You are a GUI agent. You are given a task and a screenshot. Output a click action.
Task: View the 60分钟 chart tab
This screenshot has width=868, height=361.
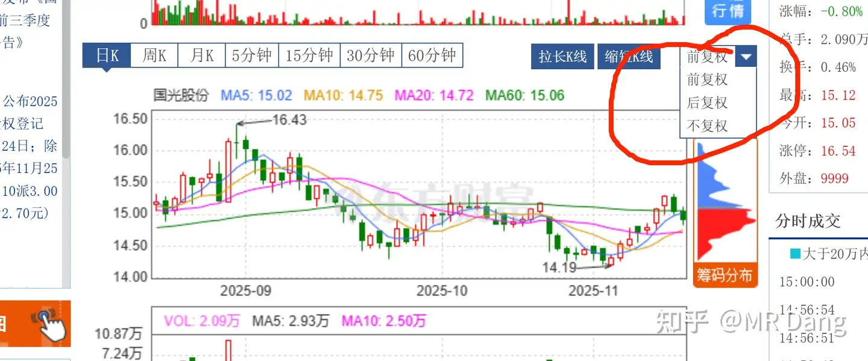(x=432, y=56)
